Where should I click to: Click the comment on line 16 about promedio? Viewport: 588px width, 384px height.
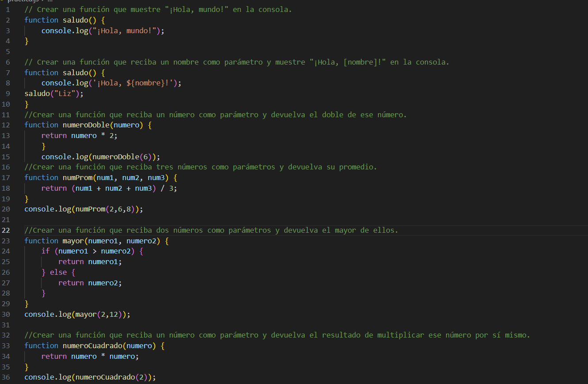pos(201,167)
